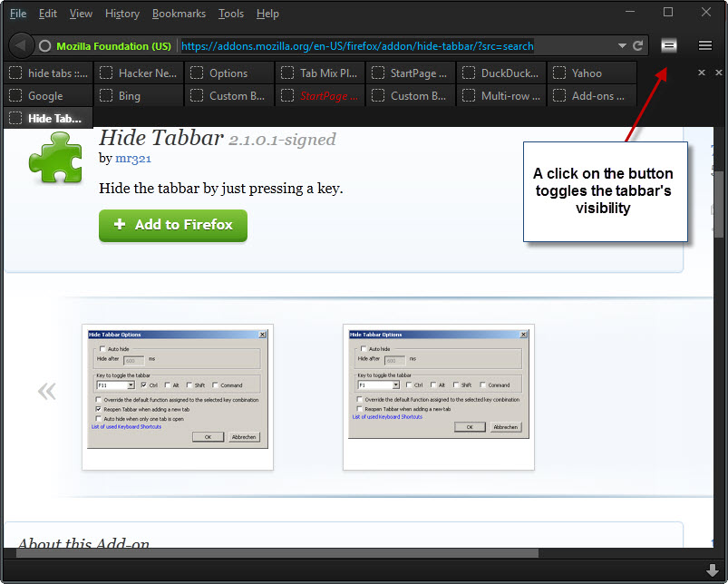The width and height of the screenshot is (728, 584).
Task: Show previous screenshots with the double-chevron arrow
Action: click(x=47, y=391)
